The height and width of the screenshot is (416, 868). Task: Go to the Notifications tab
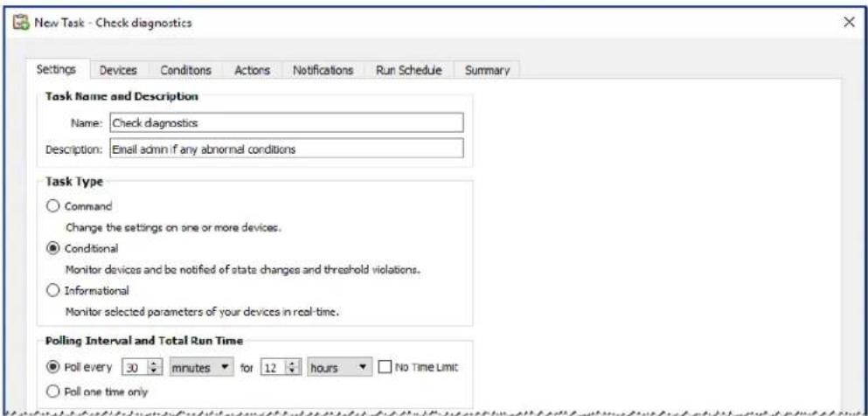pyautogui.click(x=323, y=70)
